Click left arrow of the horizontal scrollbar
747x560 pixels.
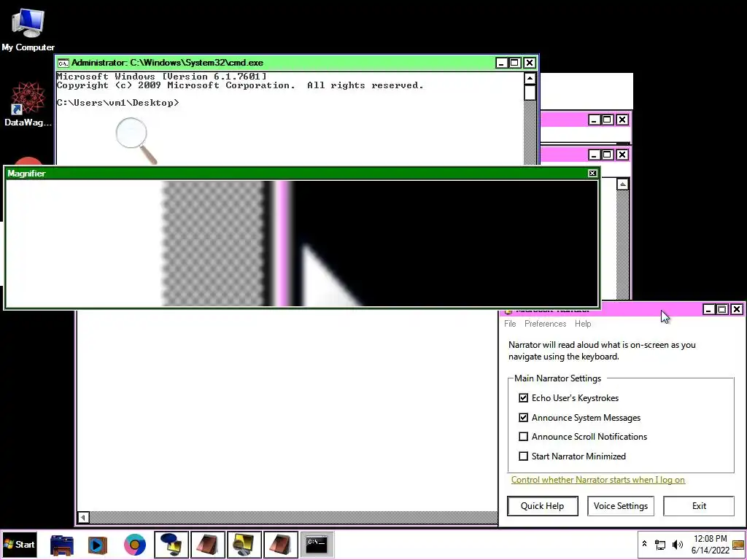(83, 517)
